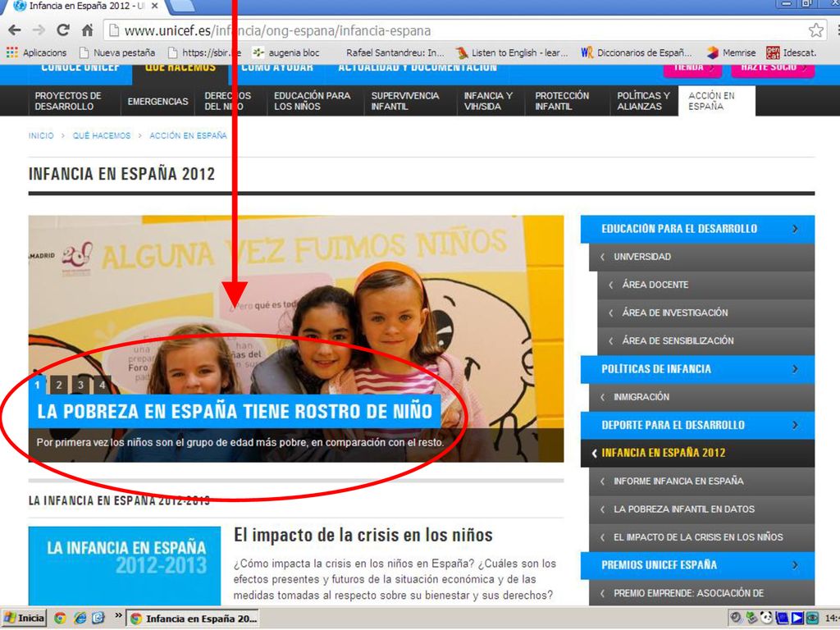Open the browser home page icon
Image resolution: width=840 pixels, height=630 pixels.
click(87, 30)
